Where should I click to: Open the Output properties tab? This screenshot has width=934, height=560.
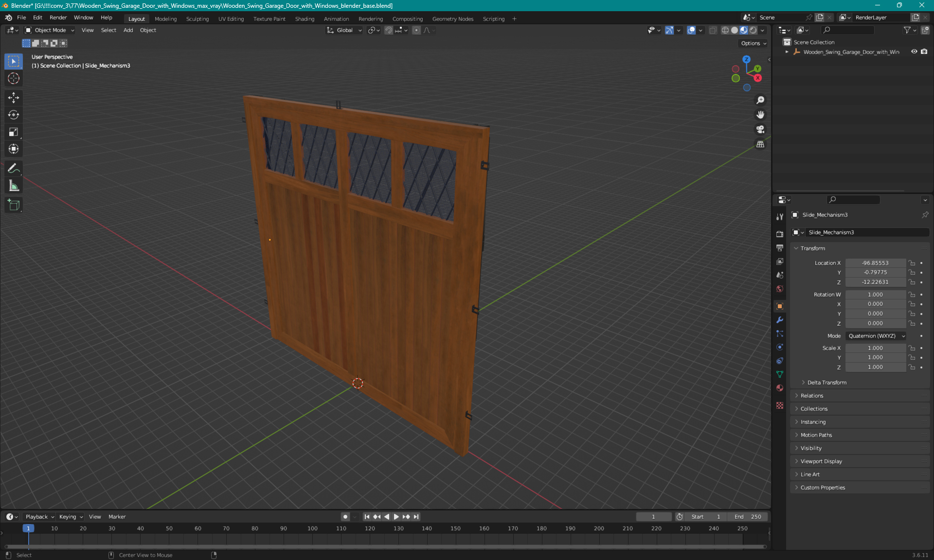click(780, 248)
